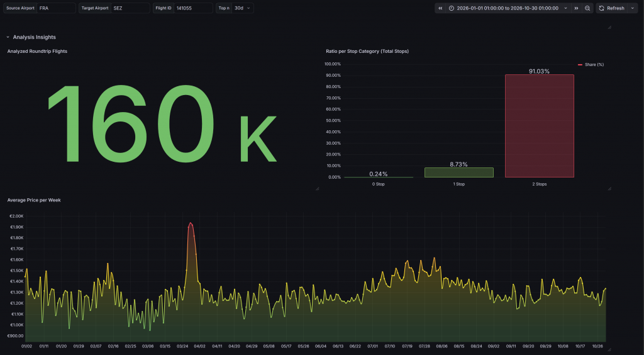
Task: Click the Ratio per Stop Category title
Action: (x=367, y=51)
